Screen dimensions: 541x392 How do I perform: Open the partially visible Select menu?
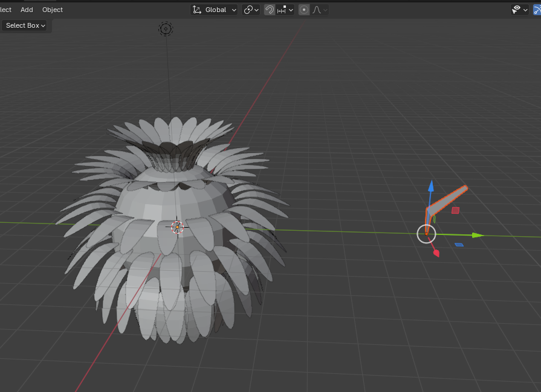click(5, 10)
